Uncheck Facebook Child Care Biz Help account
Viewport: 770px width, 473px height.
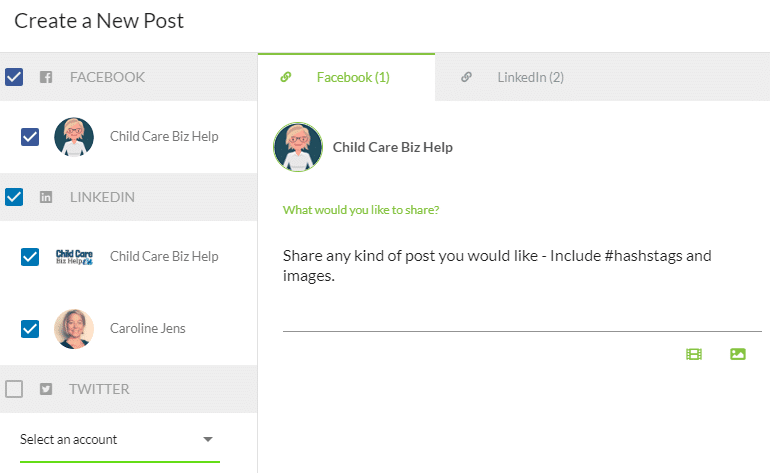click(30, 137)
